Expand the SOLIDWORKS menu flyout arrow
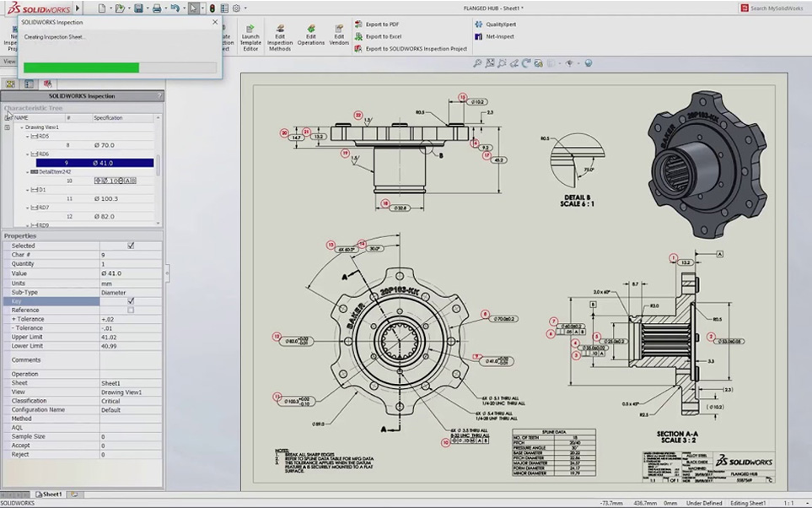The image size is (812, 508). pyautogui.click(x=78, y=8)
